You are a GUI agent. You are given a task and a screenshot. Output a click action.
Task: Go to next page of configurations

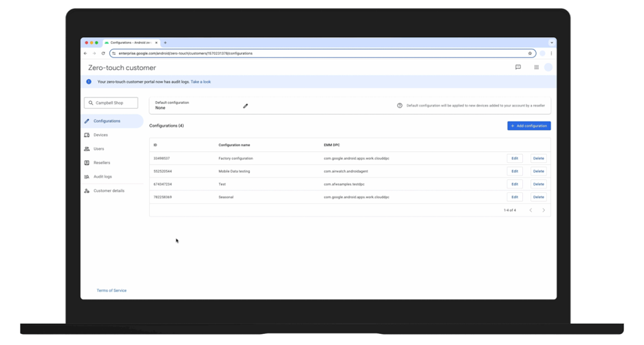pyautogui.click(x=544, y=210)
